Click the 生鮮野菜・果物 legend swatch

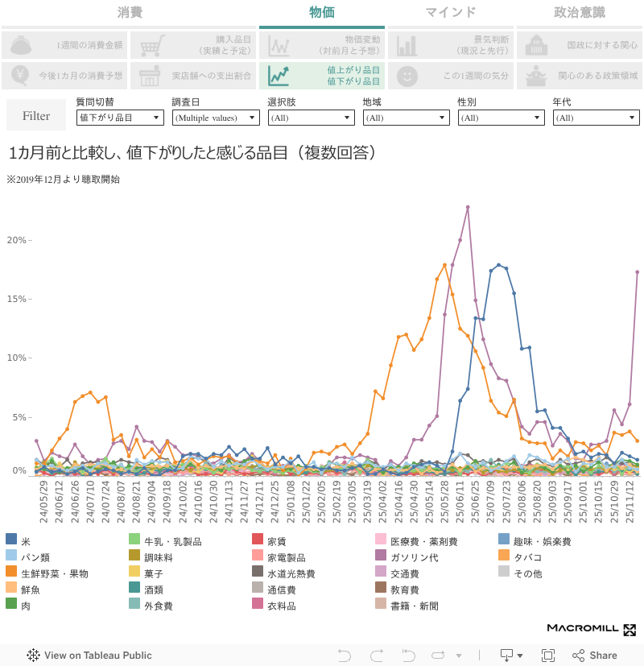pyautogui.click(x=11, y=571)
